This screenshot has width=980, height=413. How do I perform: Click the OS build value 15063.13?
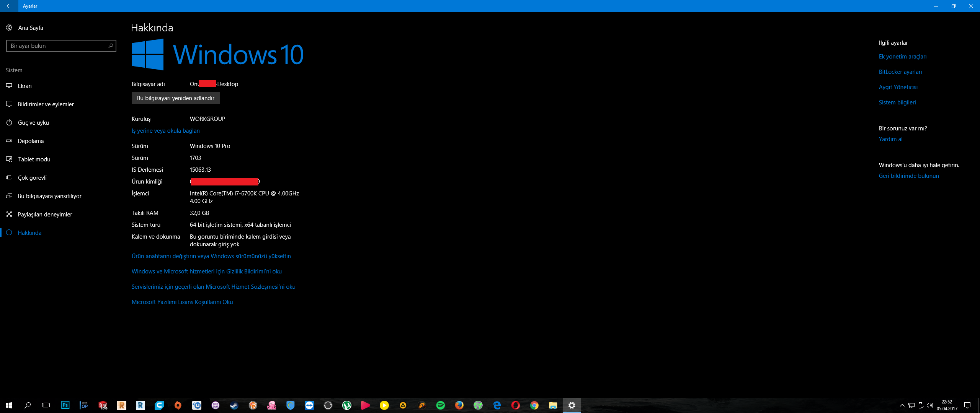(x=200, y=170)
